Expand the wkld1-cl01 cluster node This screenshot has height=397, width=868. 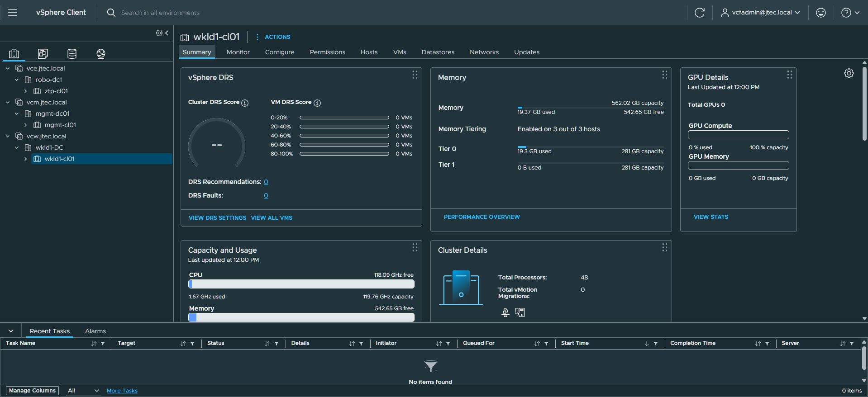pos(26,159)
